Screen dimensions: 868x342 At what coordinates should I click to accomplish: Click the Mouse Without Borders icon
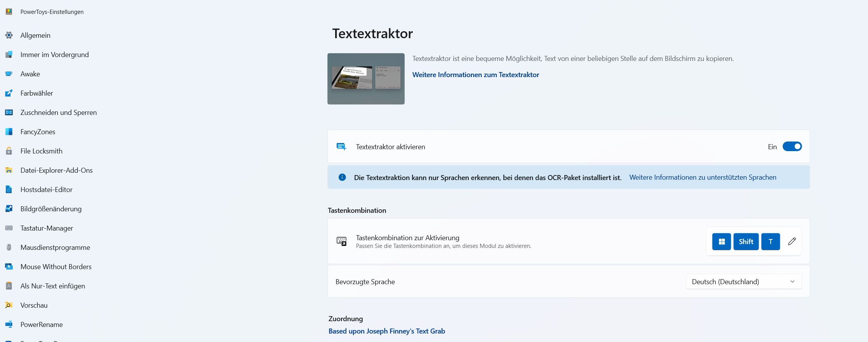tap(9, 267)
